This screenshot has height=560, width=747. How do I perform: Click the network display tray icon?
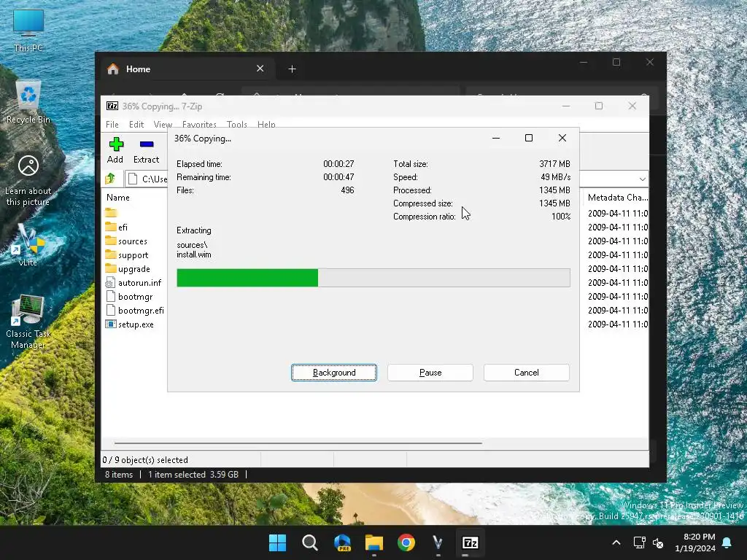(639, 542)
